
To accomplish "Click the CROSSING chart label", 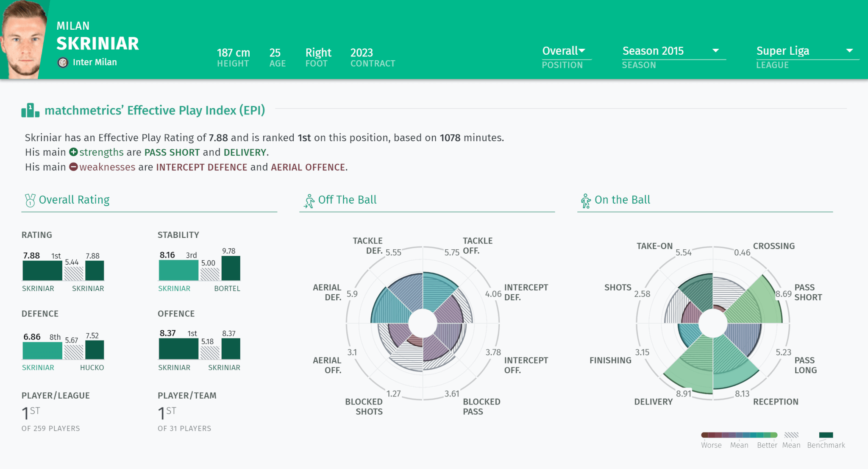I will 774,246.
